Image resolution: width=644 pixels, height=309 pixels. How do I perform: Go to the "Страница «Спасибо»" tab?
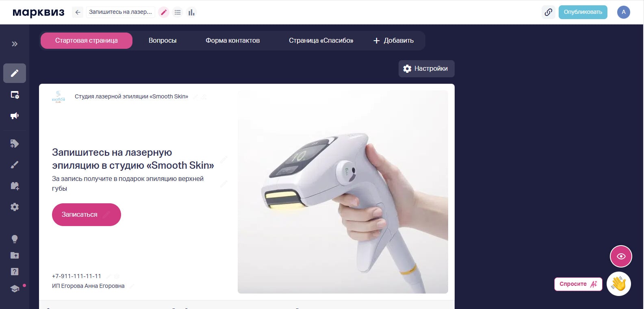point(321,41)
